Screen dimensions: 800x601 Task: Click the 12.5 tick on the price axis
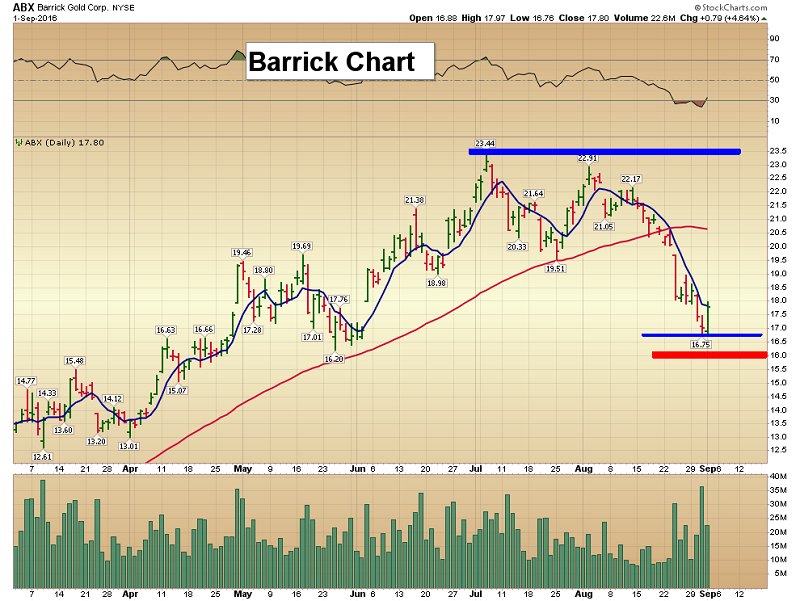[778, 449]
